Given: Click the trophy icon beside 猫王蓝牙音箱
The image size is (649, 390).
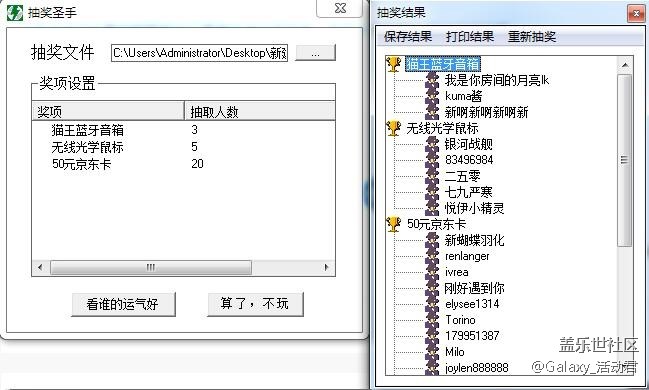Looking at the screenshot, I should pyautogui.click(x=394, y=64).
